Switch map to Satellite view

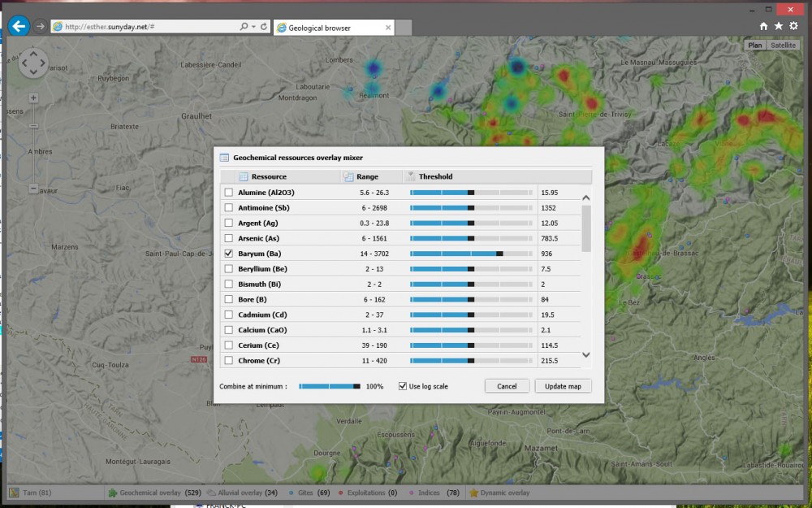click(x=784, y=46)
